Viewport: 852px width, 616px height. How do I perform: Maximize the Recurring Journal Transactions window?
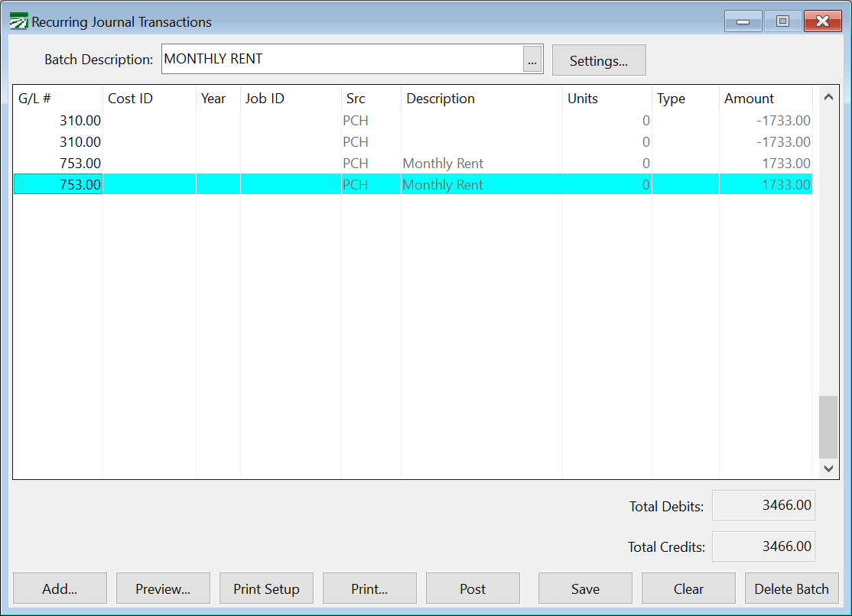click(782, 21)
